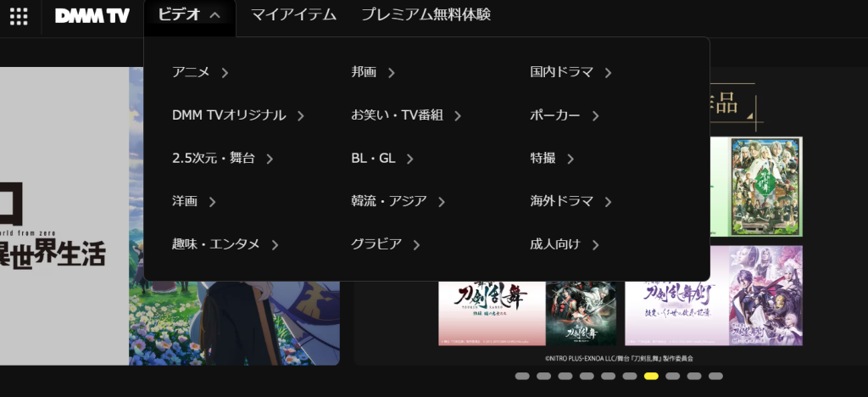Select the DMM TVオリジナル category
Image resolution: width=868 pixels, height=397 pixels.
229,115
